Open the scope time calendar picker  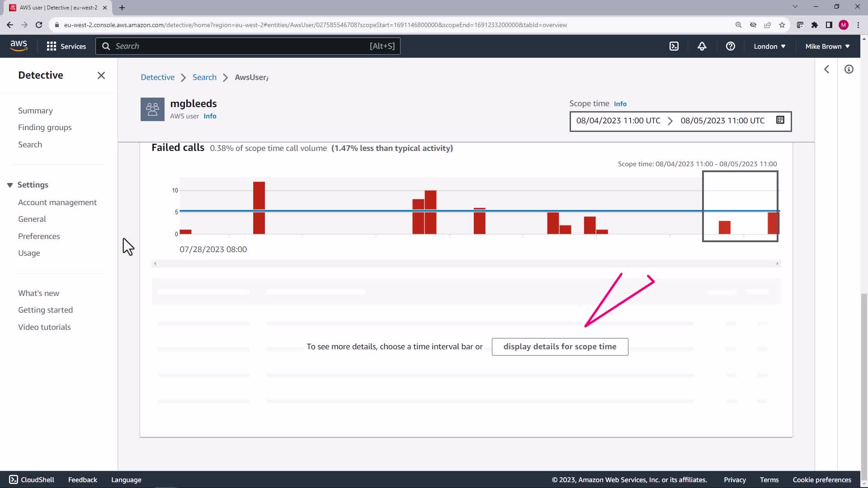tap(780, 120)
